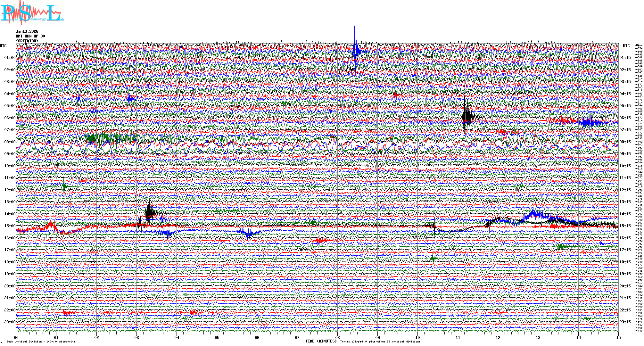
Task: Click the 08:00 hour label on left
Action: (x=10, y=142)
